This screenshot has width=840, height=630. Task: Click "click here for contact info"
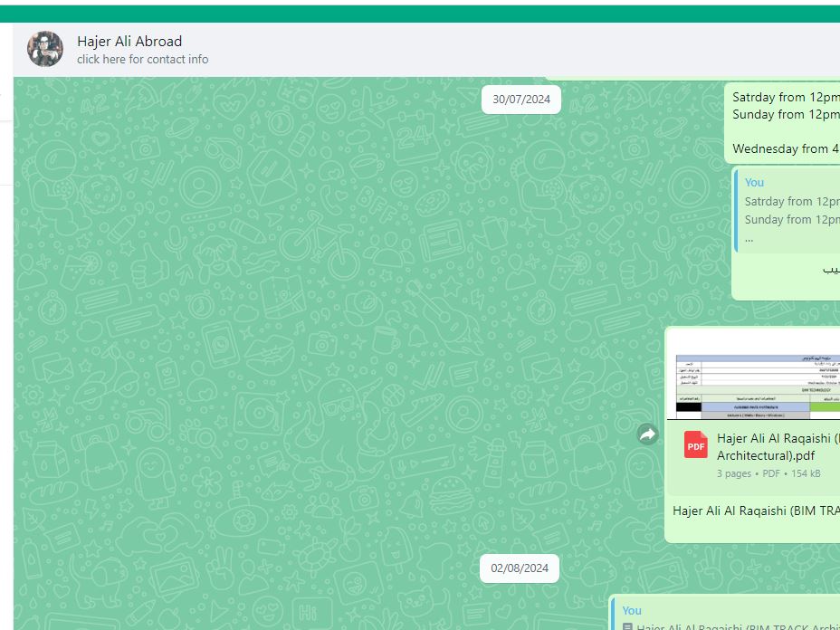[x=142, y=60]
